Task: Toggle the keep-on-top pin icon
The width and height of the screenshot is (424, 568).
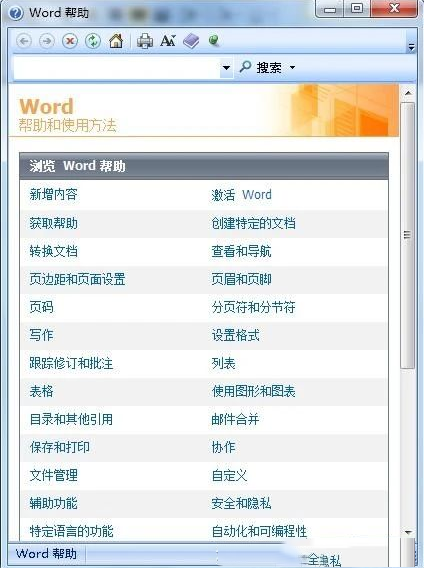Action: tap(214, 41)
